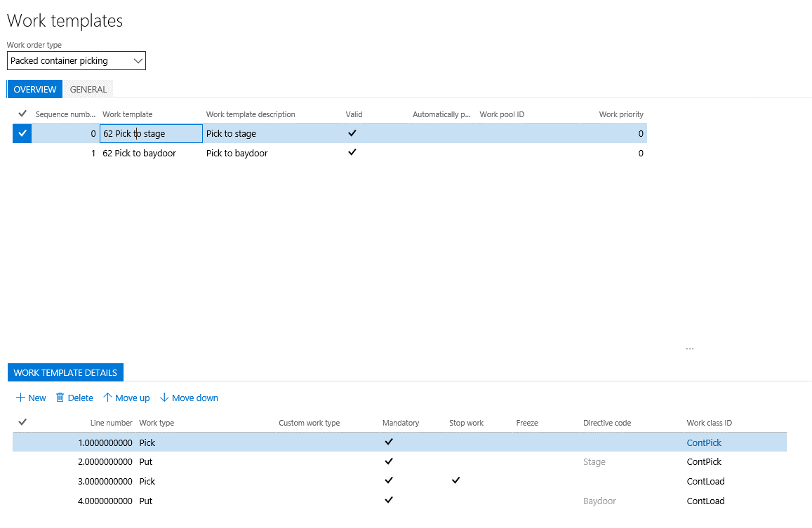
Task: Select the OVERVIEW tab
Action: pos(35,89)
